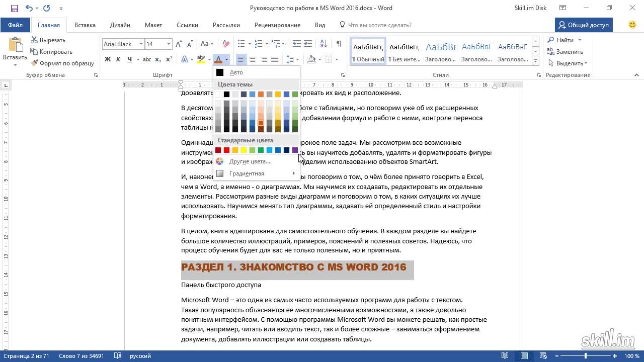Click the text effects outlined A icon

click(x=185, y=59)
